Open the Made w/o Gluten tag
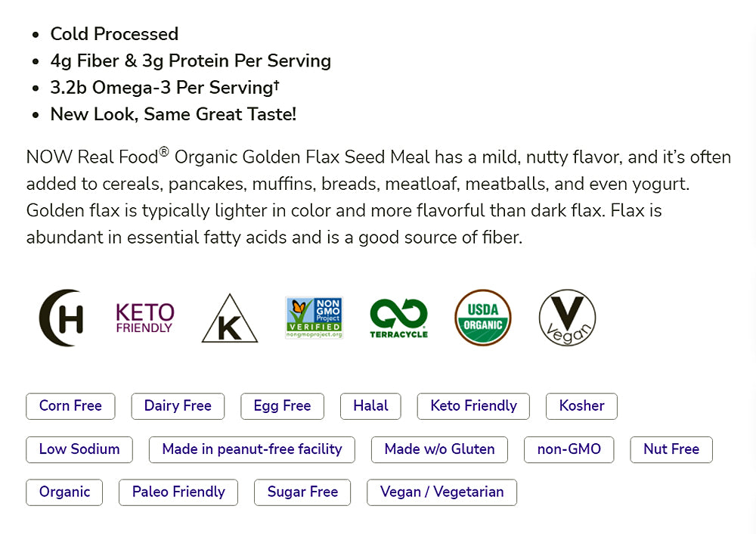 pos(439,449)
